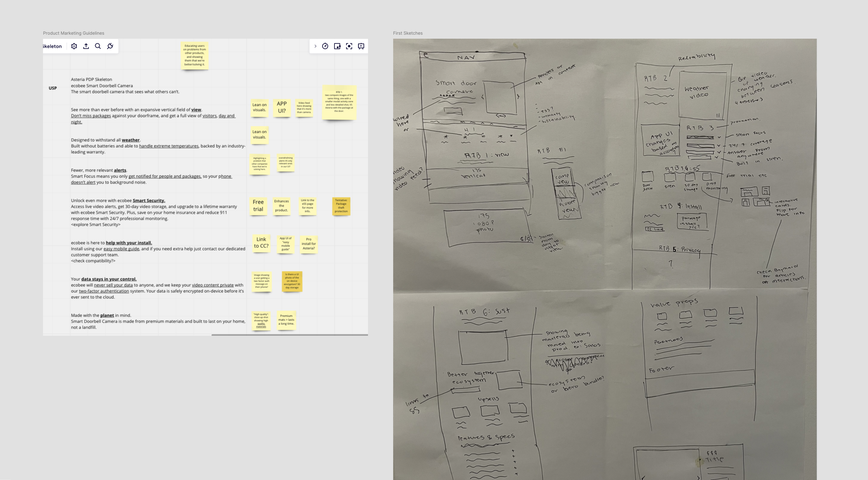
Task: Click the Skeleton board title
Action: 52,46
